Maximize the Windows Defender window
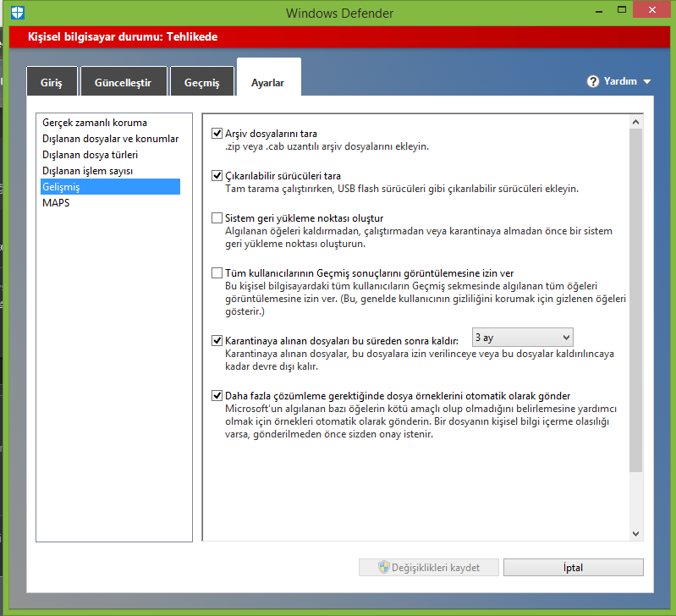This screenshot has height=616, width=676. click(x=621, y=10)
